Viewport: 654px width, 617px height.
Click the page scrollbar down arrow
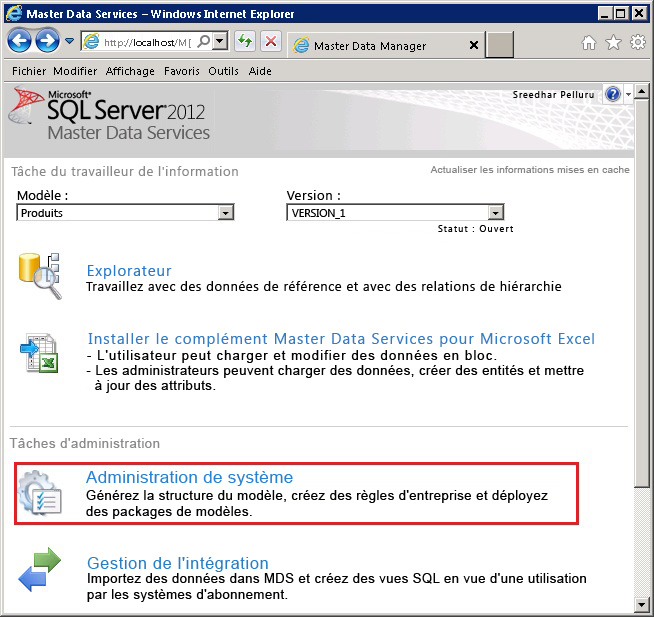(641, 604)
